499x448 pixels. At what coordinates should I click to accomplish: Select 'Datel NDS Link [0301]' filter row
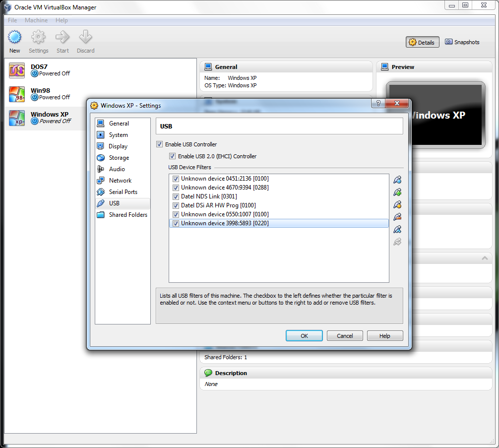click(x=279, y=196)
